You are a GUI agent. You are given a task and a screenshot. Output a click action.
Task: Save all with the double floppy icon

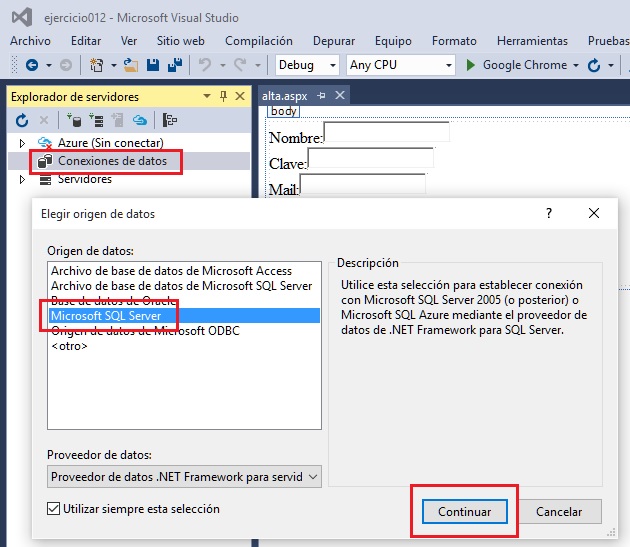(175, 65)
